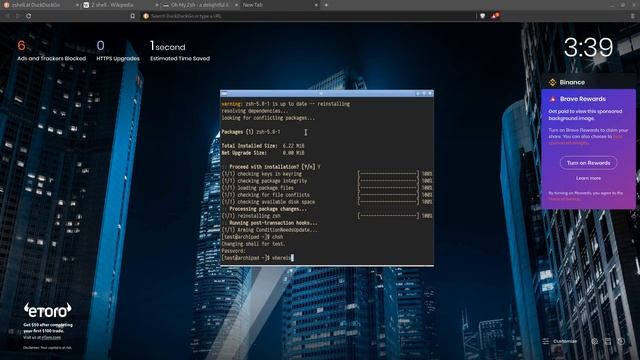The height and width of the screenshot is (360, 640).
Task: Click the 'checking keys in keyring' progress bar
Action: pos(388,173)
